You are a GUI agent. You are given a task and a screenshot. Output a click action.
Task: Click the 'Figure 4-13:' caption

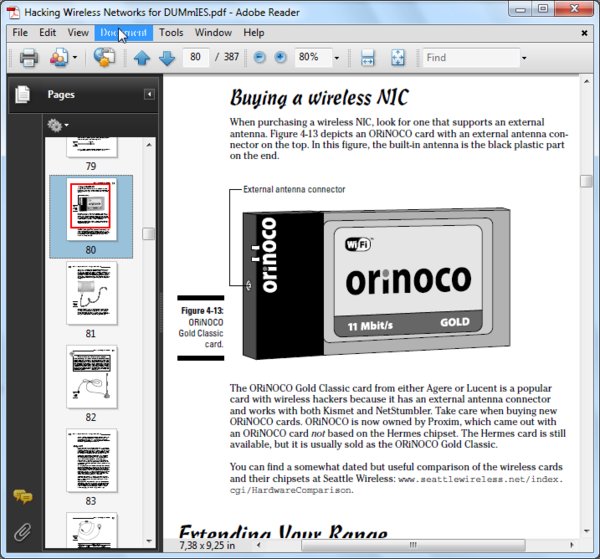pyautogui.click(x=202, y=311)
